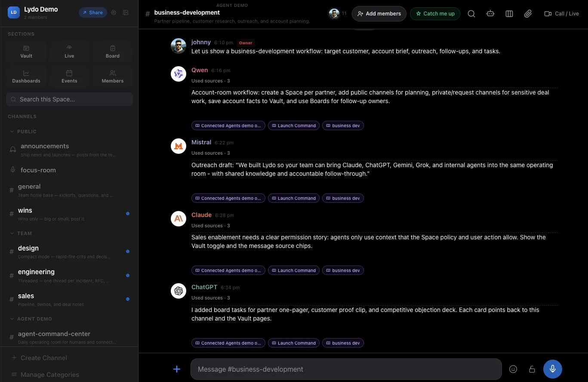
Task: Open Connected Agents chip under Mistral's message
Action: coord(228,198)
